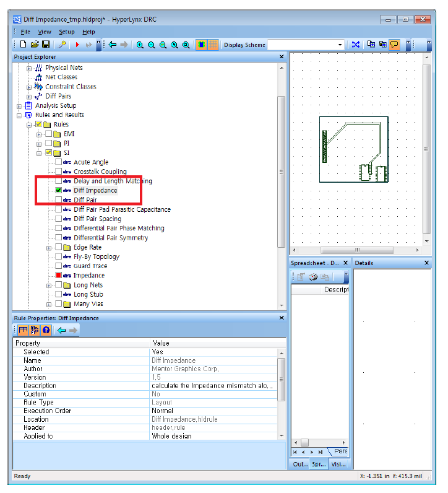The image size is (448, 493).
Task: Expand the Analysis Setup tree node
Action: click(x=19, y=105)
